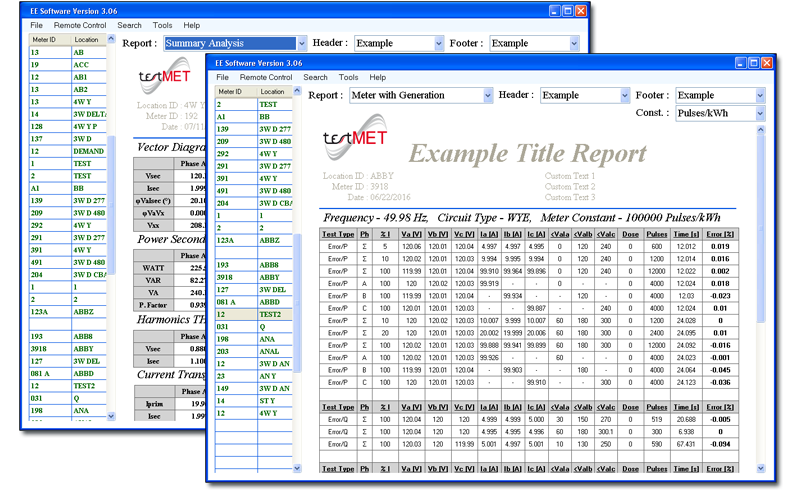
Task: Open Search menu in front window
Action: click(315, 77)
